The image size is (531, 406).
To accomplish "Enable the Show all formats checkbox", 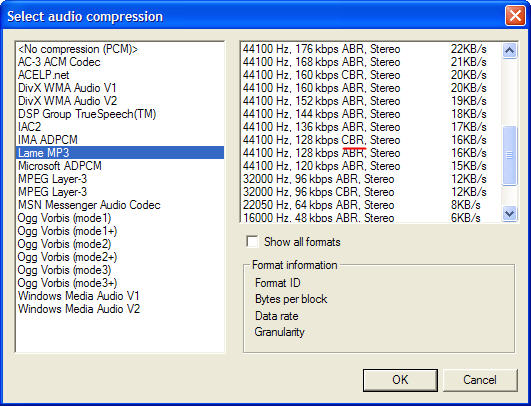I will [252, 242].
